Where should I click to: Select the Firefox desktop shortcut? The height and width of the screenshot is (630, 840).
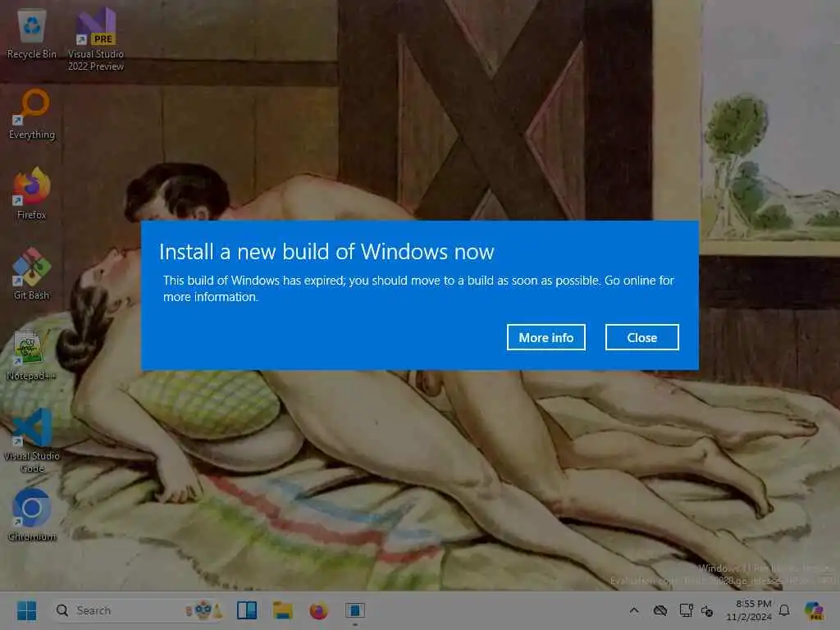pyautogui.click(x=32, y=194)
